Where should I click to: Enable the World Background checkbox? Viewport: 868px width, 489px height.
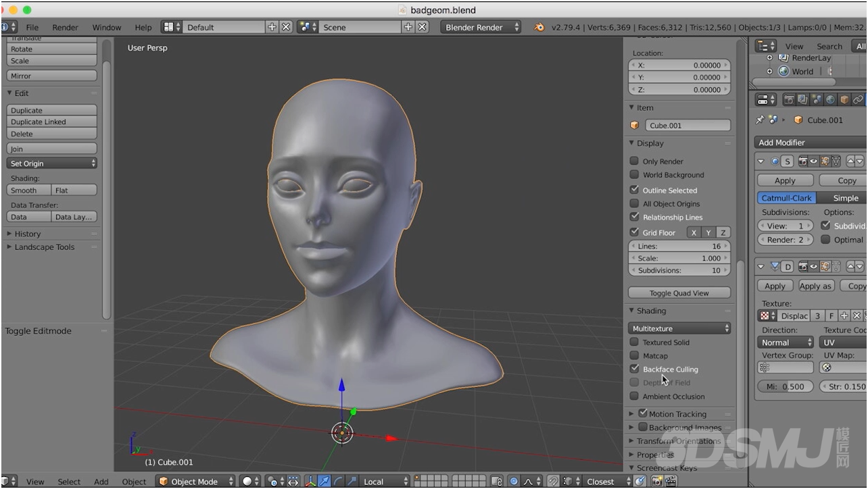click(634, 174)
